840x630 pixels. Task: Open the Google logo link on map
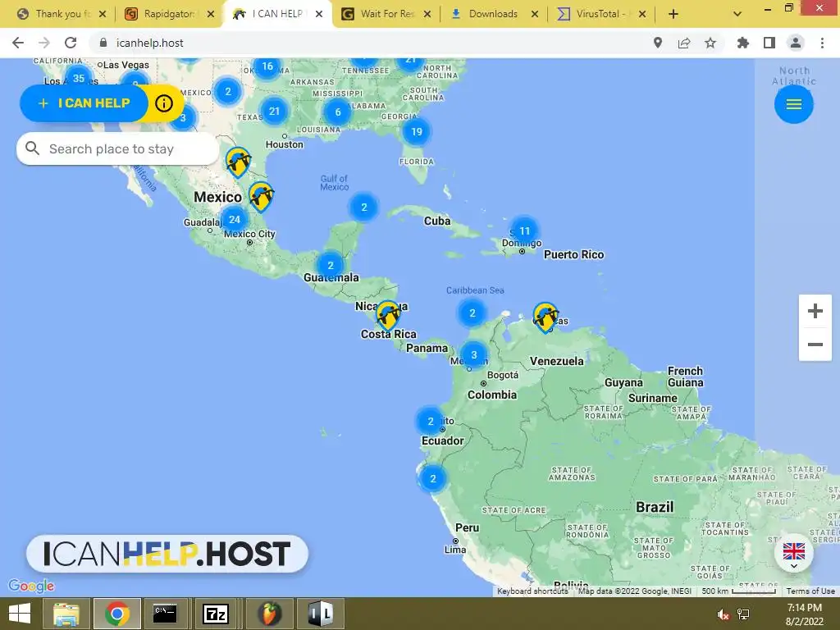pos(31,586)
